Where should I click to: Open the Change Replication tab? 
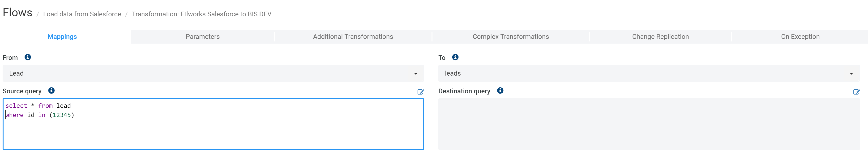point(660,36)
